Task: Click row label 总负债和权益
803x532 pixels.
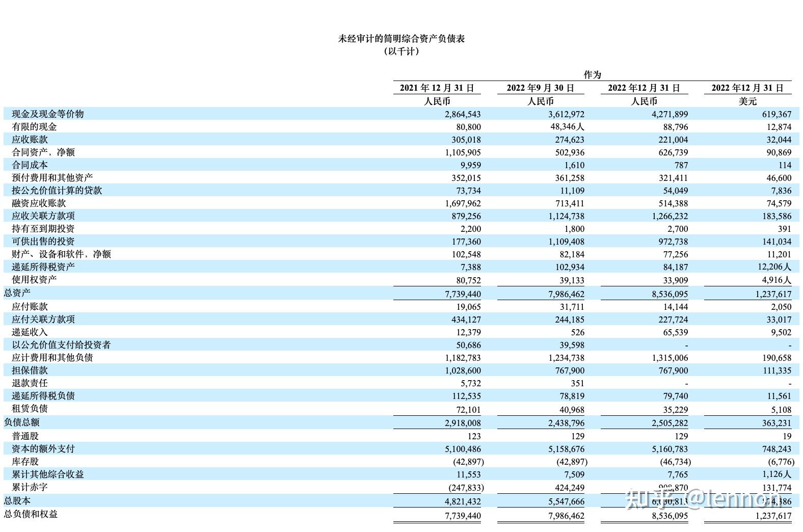Action: [31, 514]
